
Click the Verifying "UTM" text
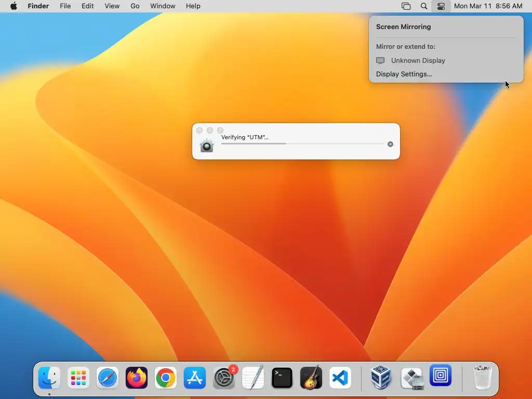(x=245, y=137)
